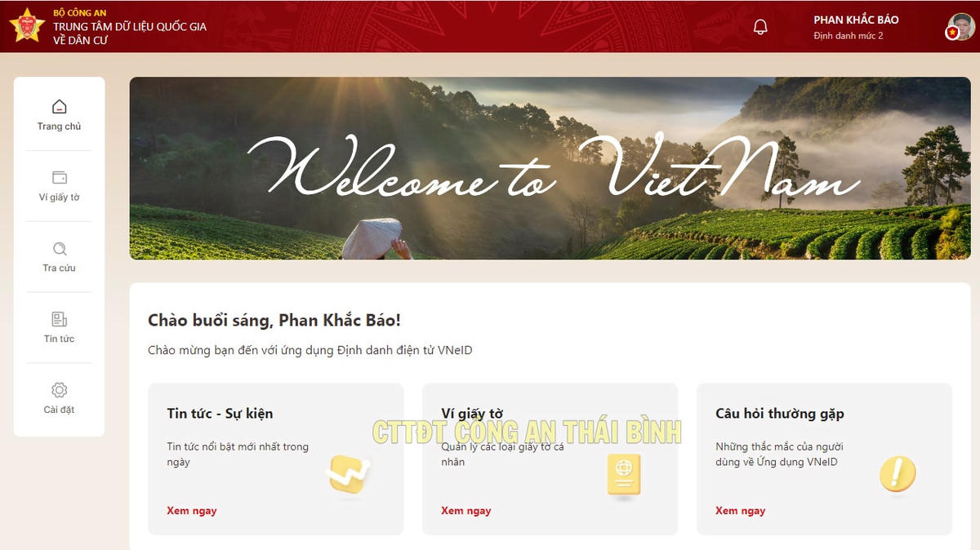Click the Bộ Công An emblem logo
This screenshot has height=550, width=980.
(27, 25)
